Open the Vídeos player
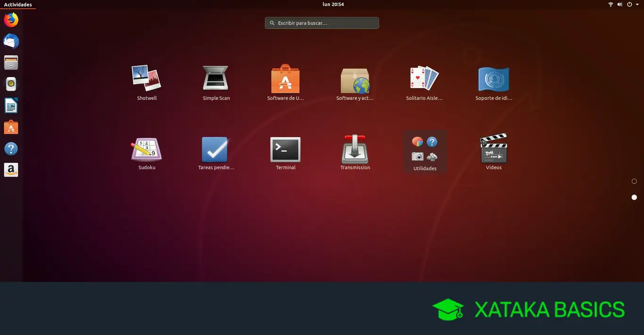Viewport: 644px width, 335px height. coord(494,152)
